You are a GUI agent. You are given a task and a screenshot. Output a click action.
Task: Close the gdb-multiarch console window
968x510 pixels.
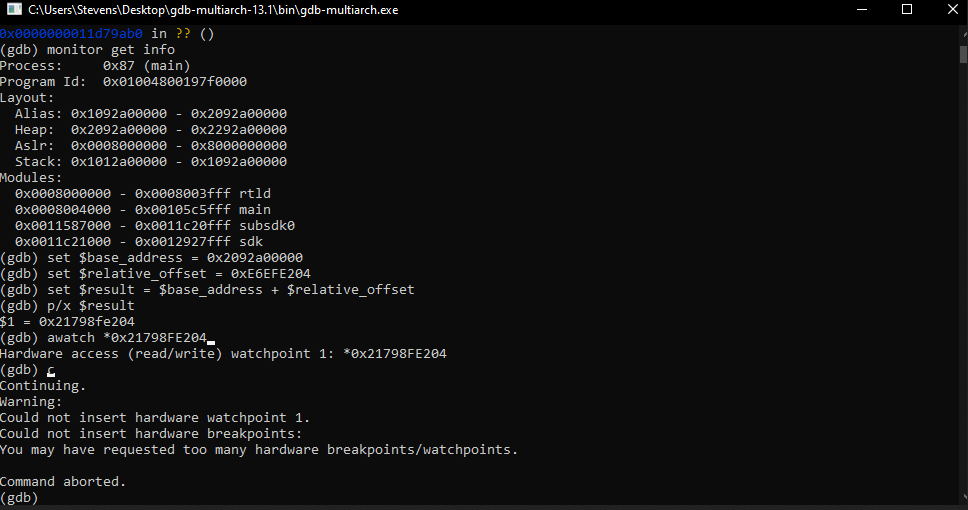(952, 9)
